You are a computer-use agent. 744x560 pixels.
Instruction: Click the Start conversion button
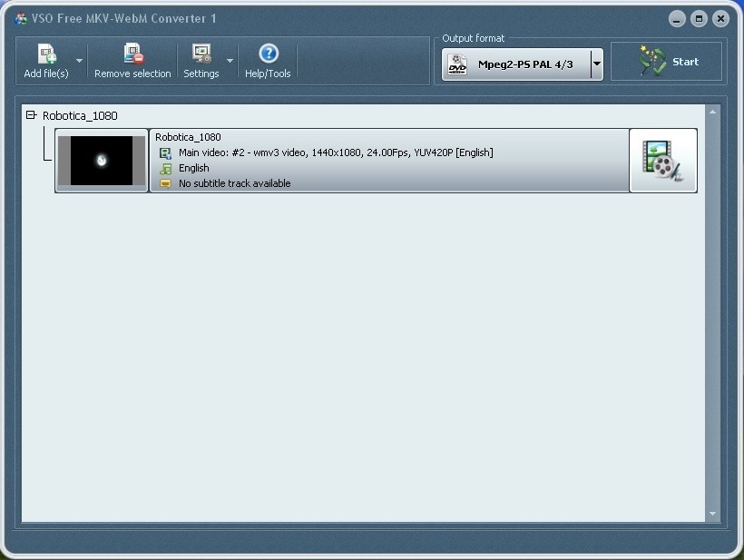666,62
